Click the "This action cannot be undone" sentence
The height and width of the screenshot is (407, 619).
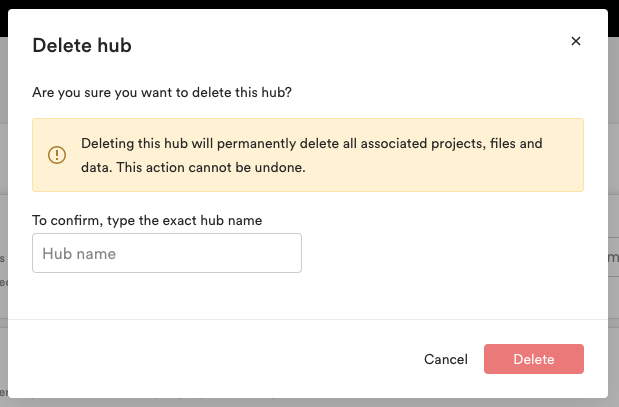click(x=211, y=167)
